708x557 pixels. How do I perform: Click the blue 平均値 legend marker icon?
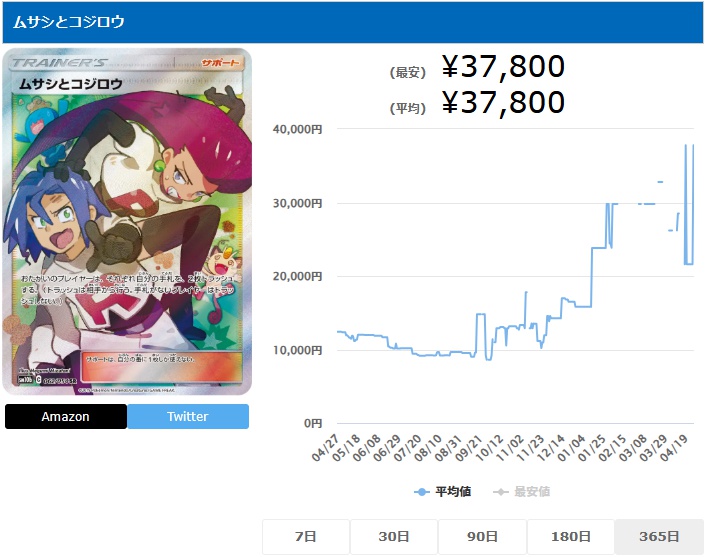[422, 492]
